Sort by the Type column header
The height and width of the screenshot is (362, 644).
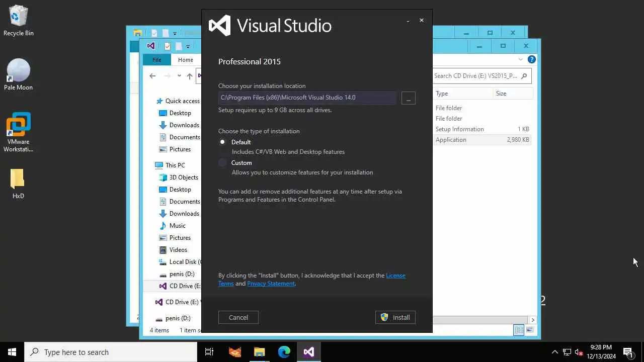coord(463,94)
